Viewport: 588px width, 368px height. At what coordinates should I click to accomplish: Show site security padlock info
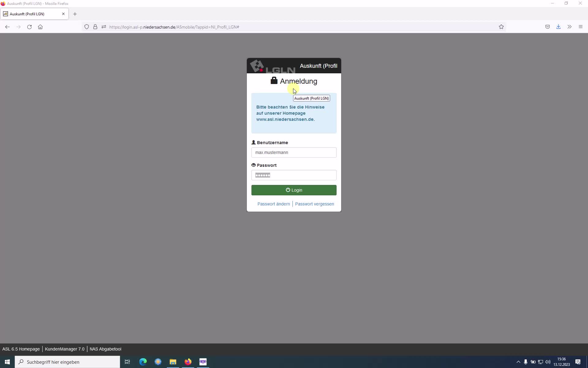pyautogui.click(x=95, y=27)
